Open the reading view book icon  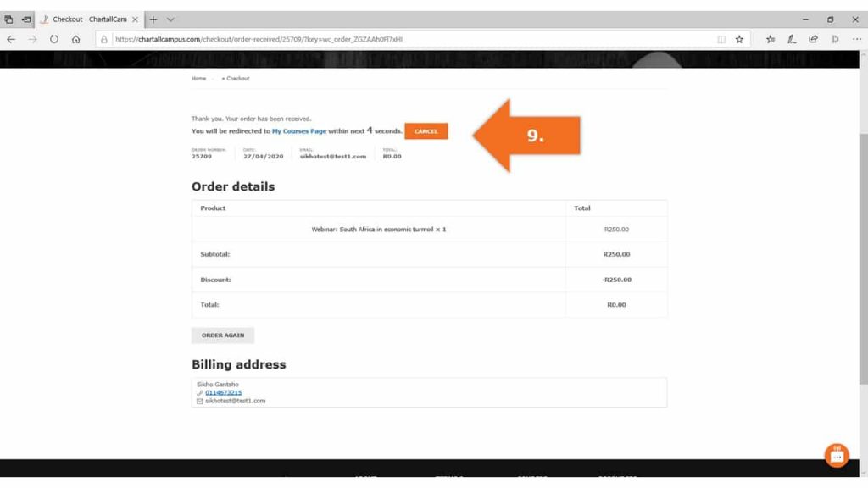[x=721, y=39]
